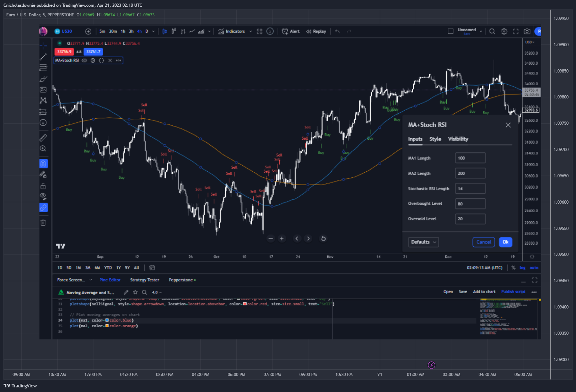Image resolution: width=576 pixels, height=392 pixels.
Task: Reset chart view with circular arrow
Action: click(323, 238)
